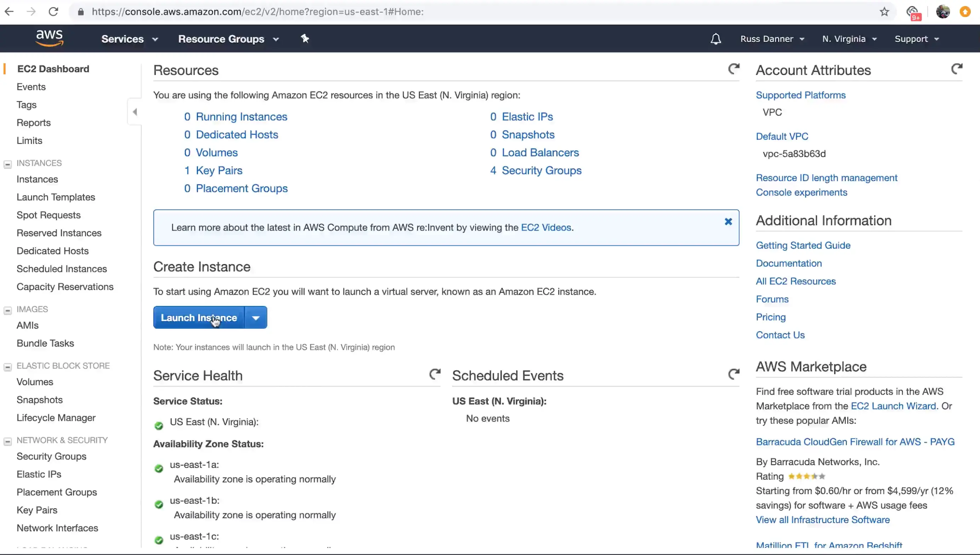The height and width of the screenshot is (555, 980).
Task: Refresh the Resources section
Action: click(734, 69)
